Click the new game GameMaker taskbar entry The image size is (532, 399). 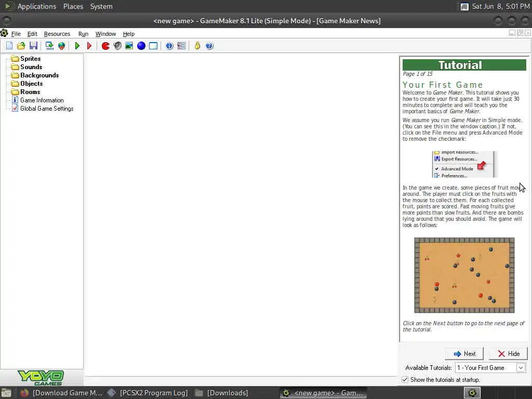pyautogui.click(x=323, y=393)
